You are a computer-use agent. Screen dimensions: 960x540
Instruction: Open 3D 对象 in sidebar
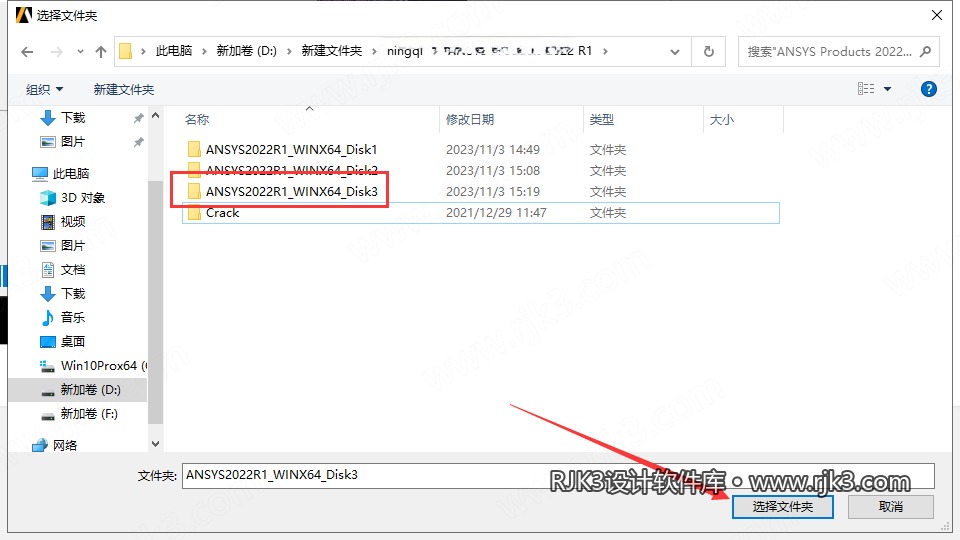coord(83,198)
